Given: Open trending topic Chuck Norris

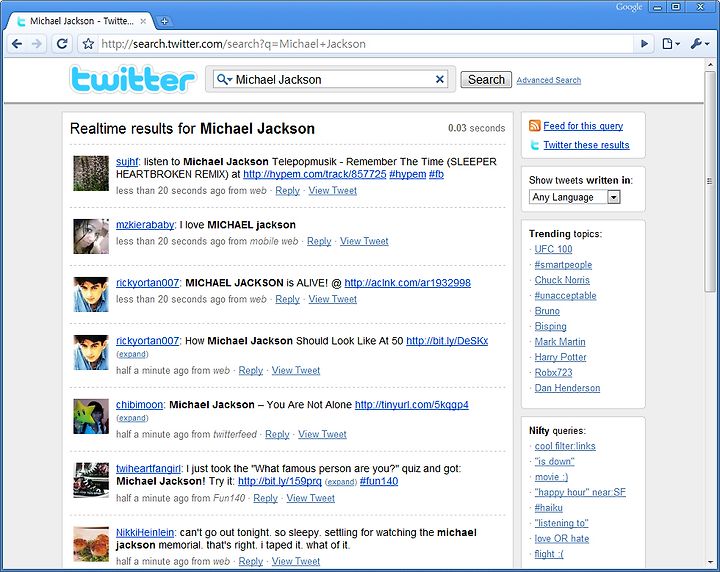Looking at the screenshot, I should coord(562,280).
